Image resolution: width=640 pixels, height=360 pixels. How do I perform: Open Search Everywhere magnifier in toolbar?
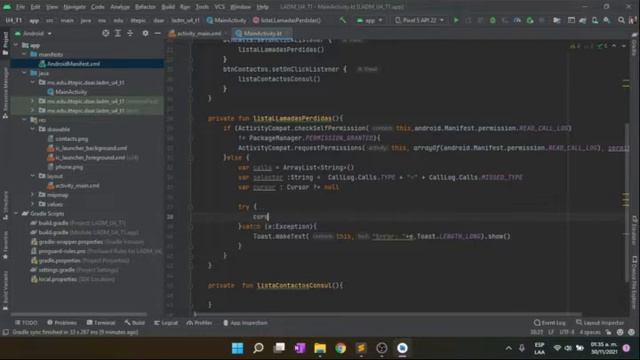(x=621, y=20)
